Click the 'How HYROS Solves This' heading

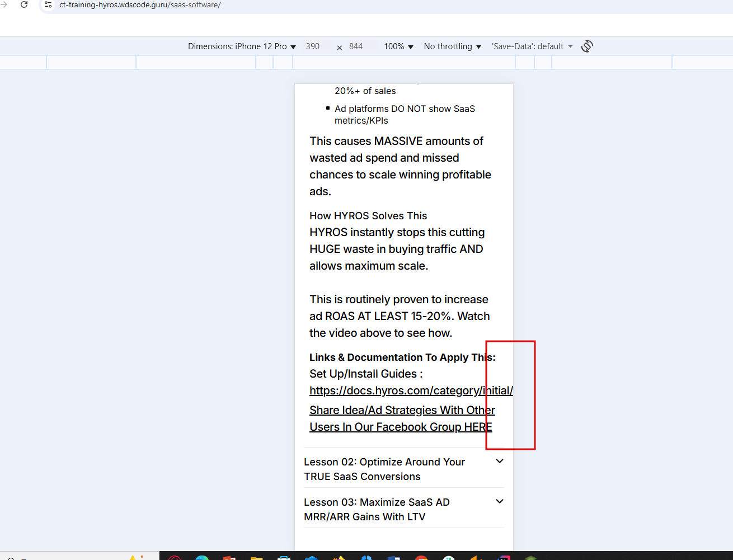coord(368,216)
